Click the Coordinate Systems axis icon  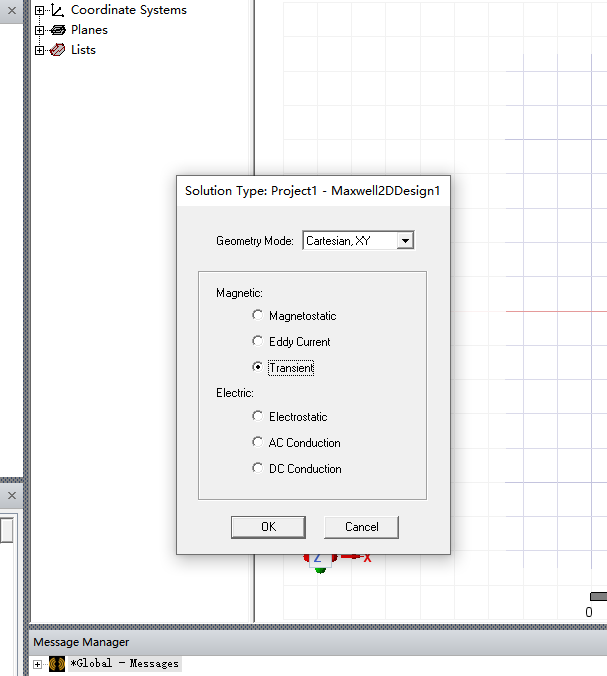[x=57, y=10]
